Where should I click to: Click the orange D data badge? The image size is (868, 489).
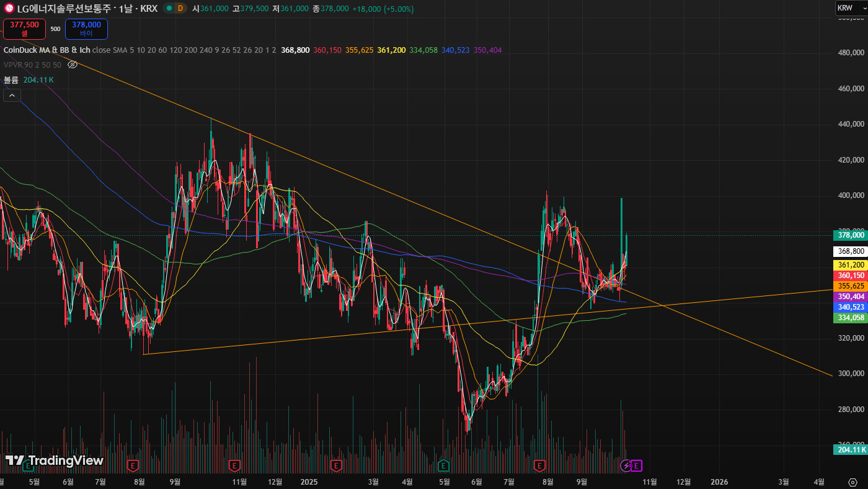(x=180, y=9)
